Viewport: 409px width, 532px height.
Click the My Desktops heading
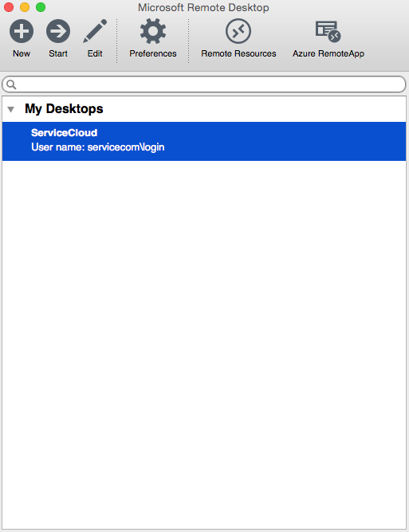[64, 109]
